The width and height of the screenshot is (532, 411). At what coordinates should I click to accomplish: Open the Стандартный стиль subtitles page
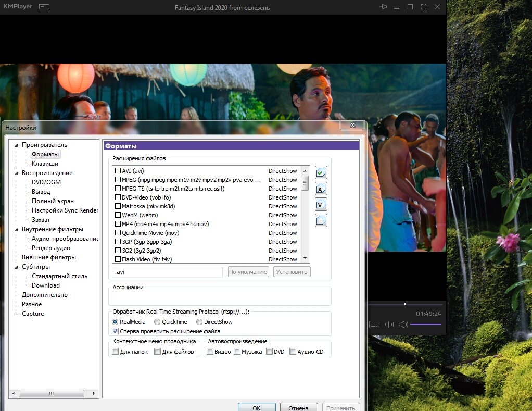[x=59, y=276]
